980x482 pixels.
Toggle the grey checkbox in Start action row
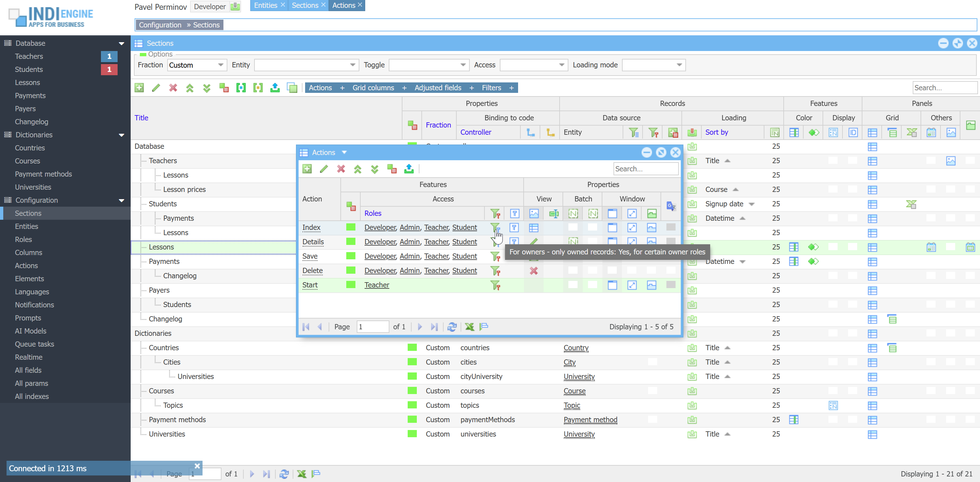(x=671, y=285)
